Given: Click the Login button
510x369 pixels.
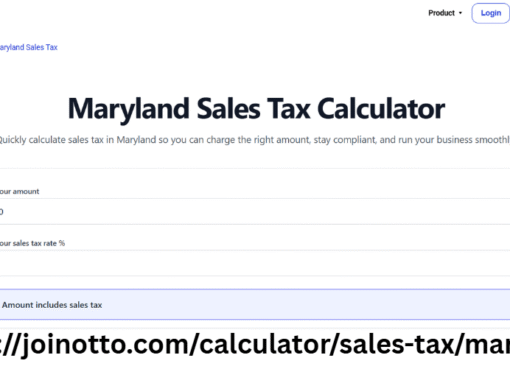Looking at the screenshot, I should [x=490, y=13].
